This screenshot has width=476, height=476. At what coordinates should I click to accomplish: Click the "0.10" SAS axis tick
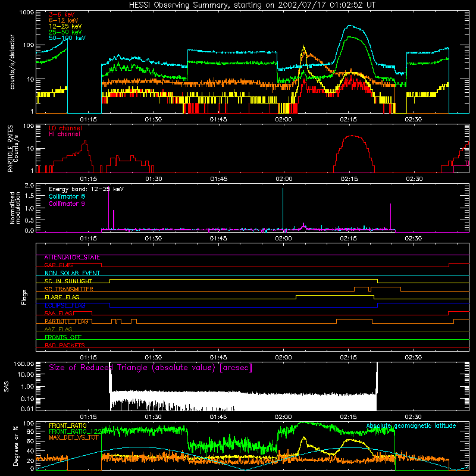click(27, 399)
